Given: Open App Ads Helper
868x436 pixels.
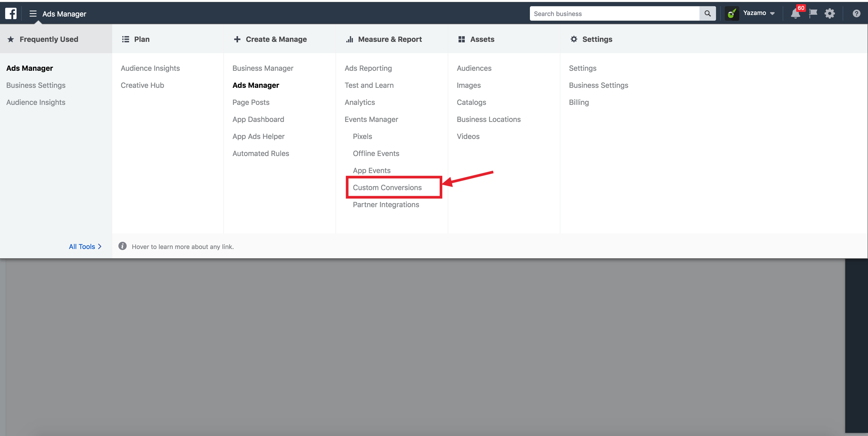Looking at the screenshot, I should tap(258, 136).
